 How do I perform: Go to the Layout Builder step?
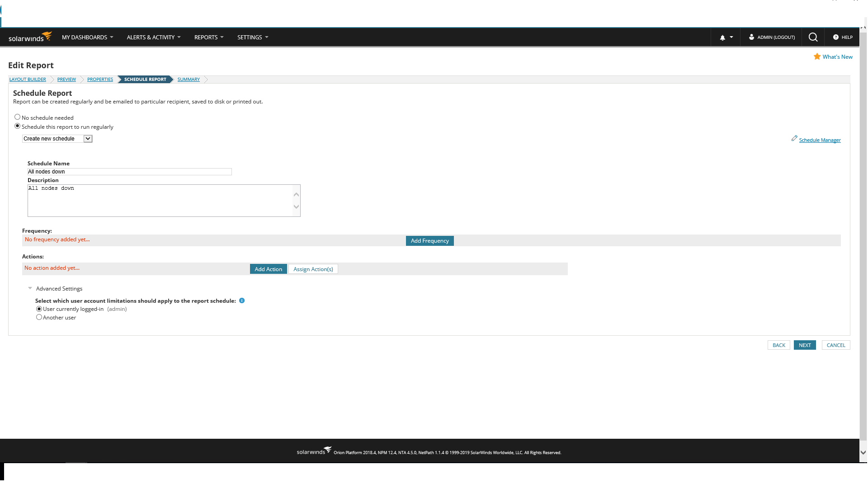tap(28, 80)
